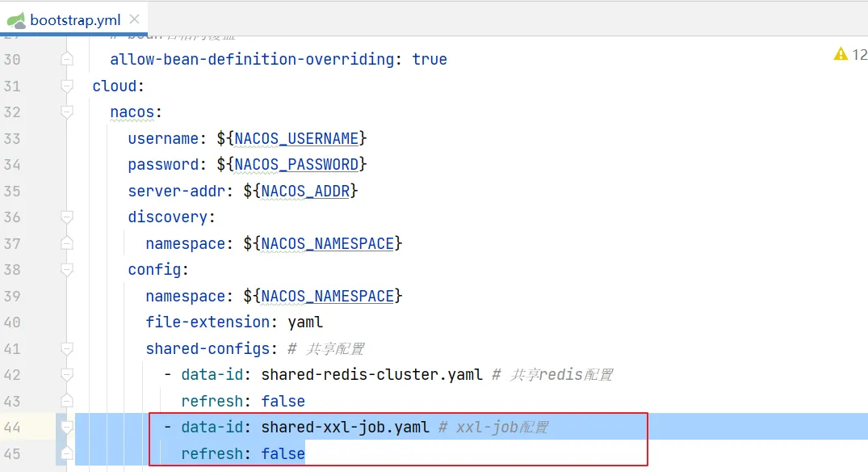Screen dimensions: 868x472
Task: Close the bootstrap.yml editor tab
Action: [134, 20]
